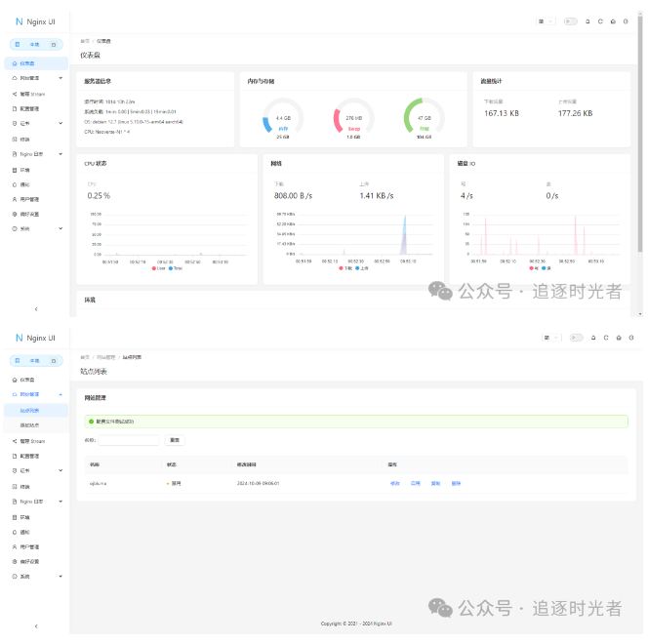
Task: Expand the Nginx 日志 (Logs) submenu in the lower sidebar
Action: click(x=36, y=502)
